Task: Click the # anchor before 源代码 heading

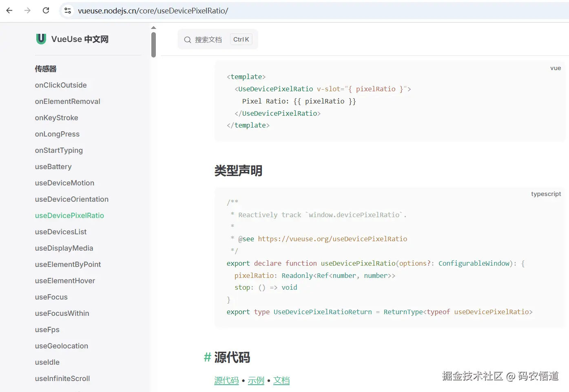Action: [x=207, y=357]
